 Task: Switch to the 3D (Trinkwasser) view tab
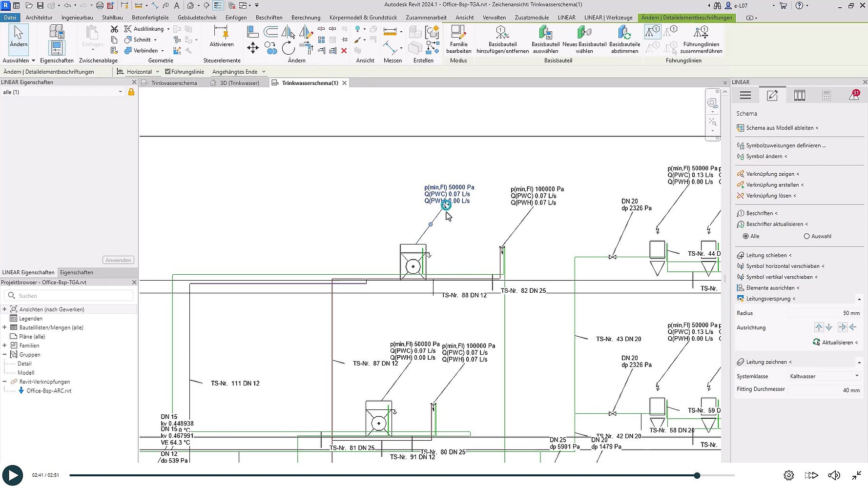pos(239,83)
